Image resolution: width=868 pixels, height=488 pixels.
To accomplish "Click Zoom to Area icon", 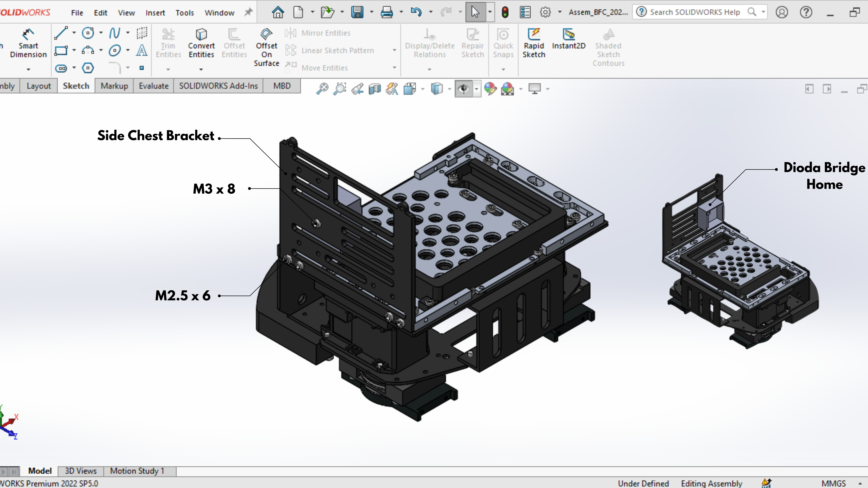I will (340, 89).
